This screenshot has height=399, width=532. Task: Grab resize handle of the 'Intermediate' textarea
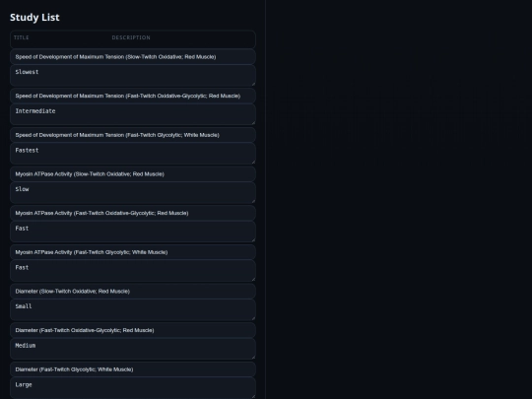click(253, 123)
